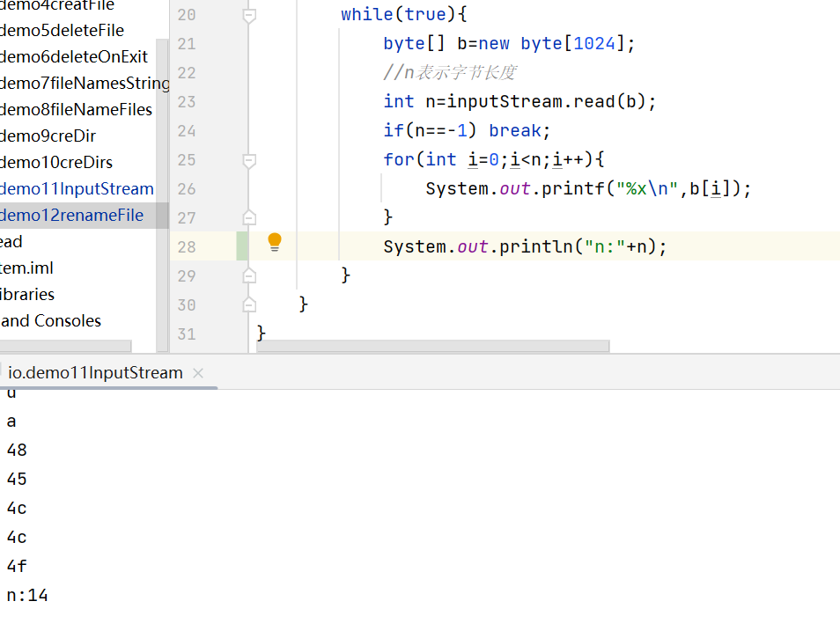Click fold end marker on line 29

tap(249, 275)
